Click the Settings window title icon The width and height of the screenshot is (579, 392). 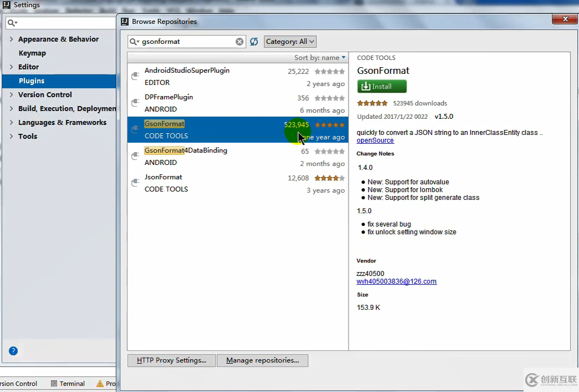(6, 5)
